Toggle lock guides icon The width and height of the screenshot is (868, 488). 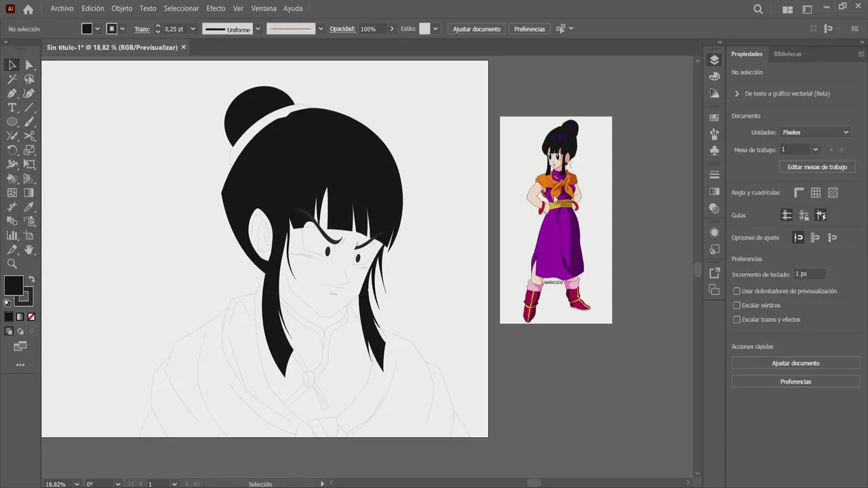(804, 216)
